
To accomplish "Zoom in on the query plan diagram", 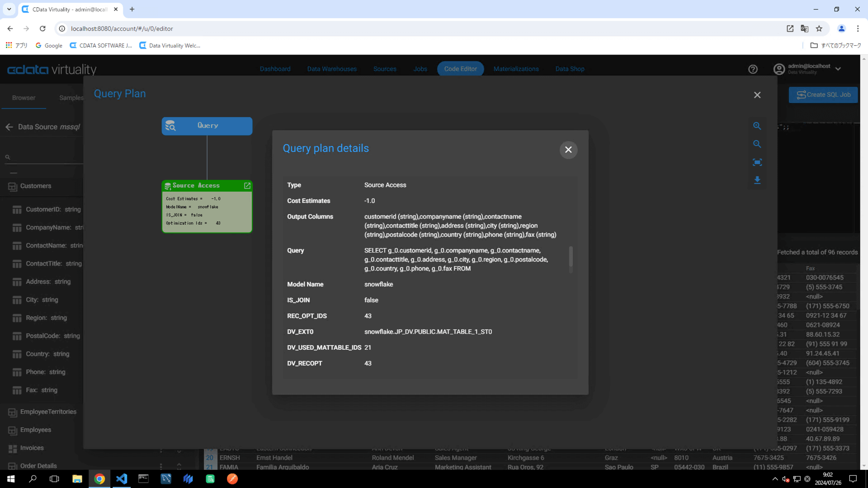I will pos(757,126).
